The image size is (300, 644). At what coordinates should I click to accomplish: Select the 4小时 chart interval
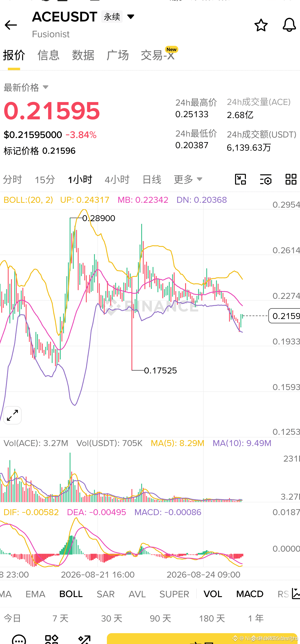pos(117,180)
